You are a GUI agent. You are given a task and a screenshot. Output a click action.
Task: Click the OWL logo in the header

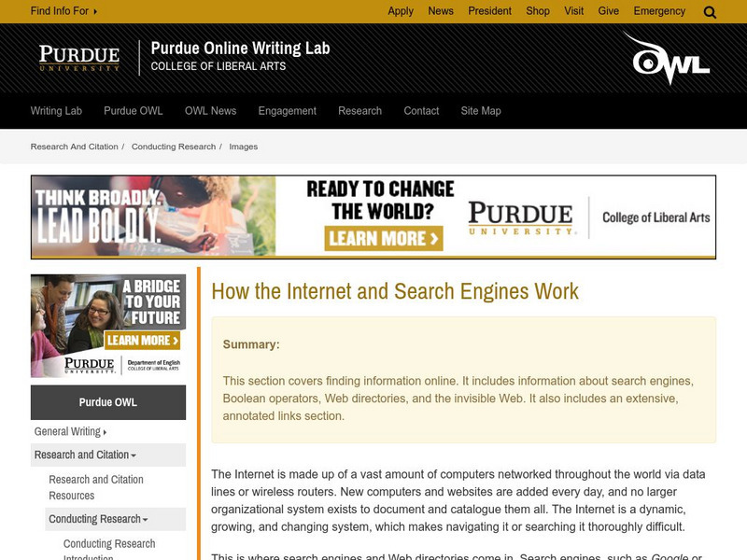tap(667, 58)
